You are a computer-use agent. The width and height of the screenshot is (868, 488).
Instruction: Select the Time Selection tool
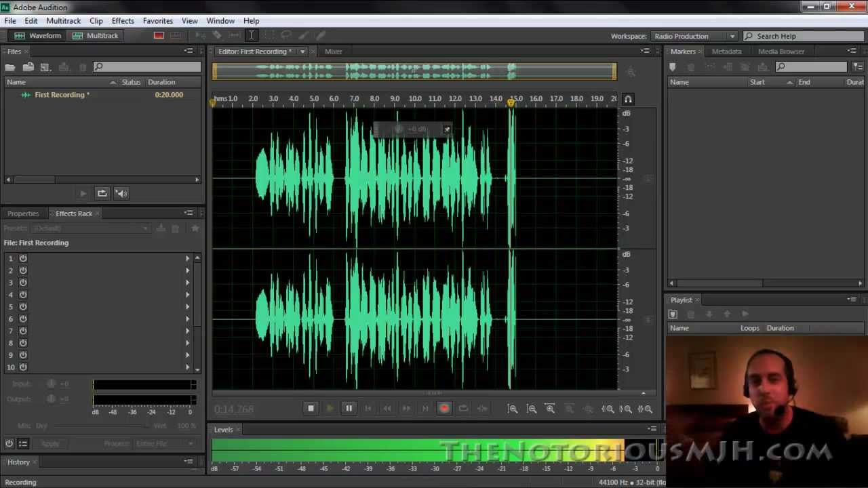[251, 35]
